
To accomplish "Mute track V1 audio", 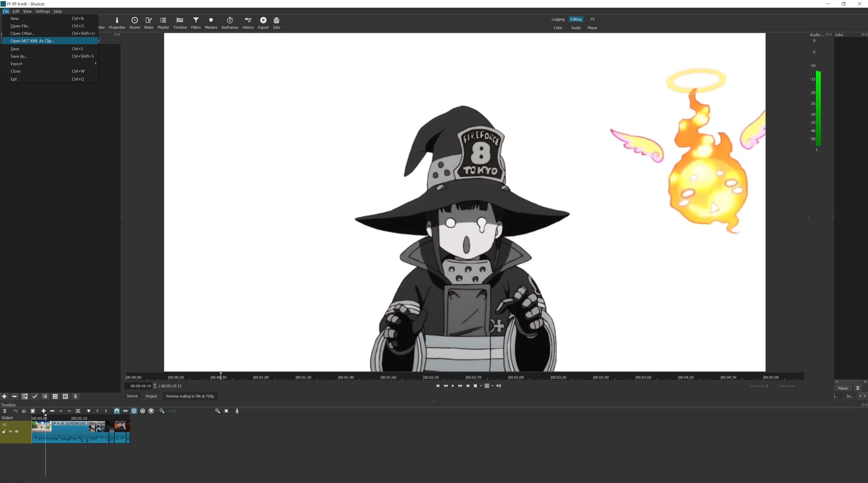I will click(x=10, y=431).
